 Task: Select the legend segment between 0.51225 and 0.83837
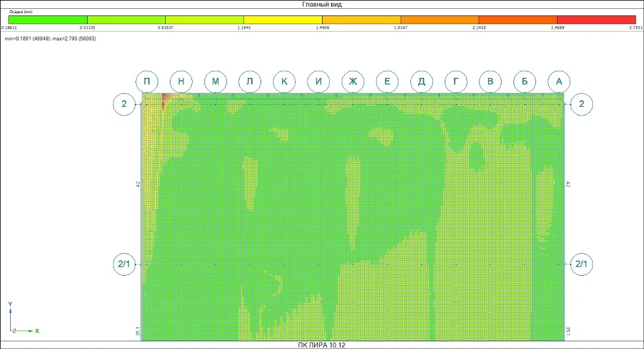(x=126, y=19)
